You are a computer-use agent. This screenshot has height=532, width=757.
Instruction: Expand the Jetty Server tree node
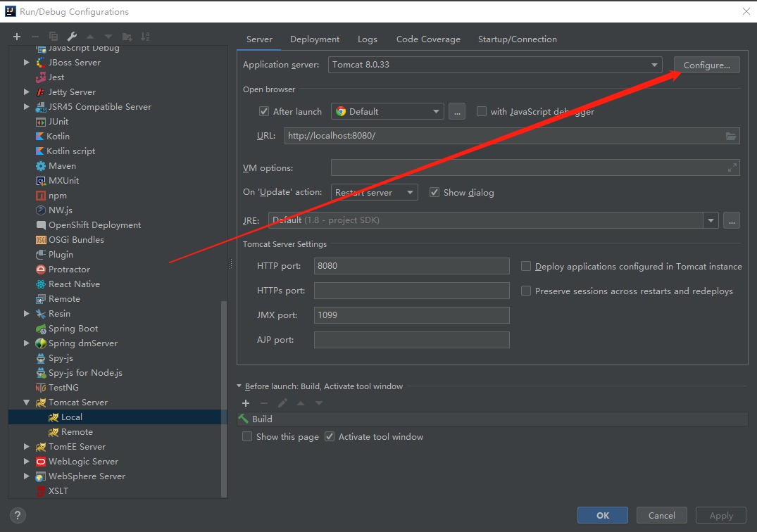[27, 91]
